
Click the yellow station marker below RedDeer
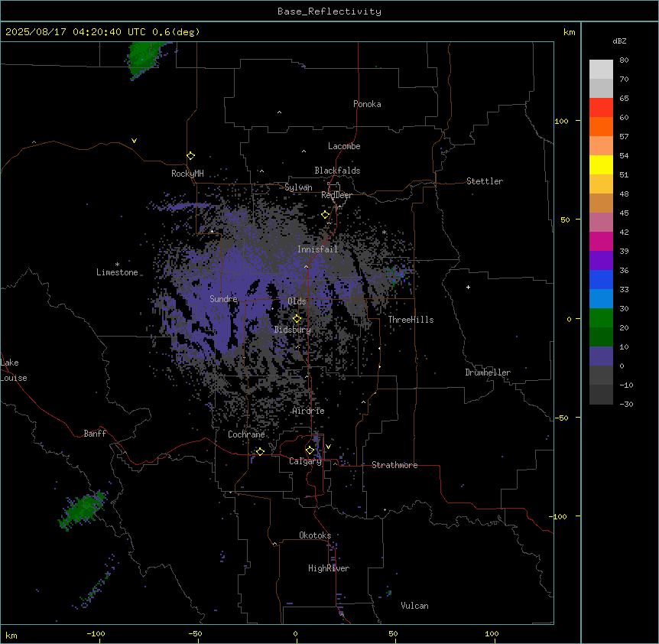tap(326, 215)
